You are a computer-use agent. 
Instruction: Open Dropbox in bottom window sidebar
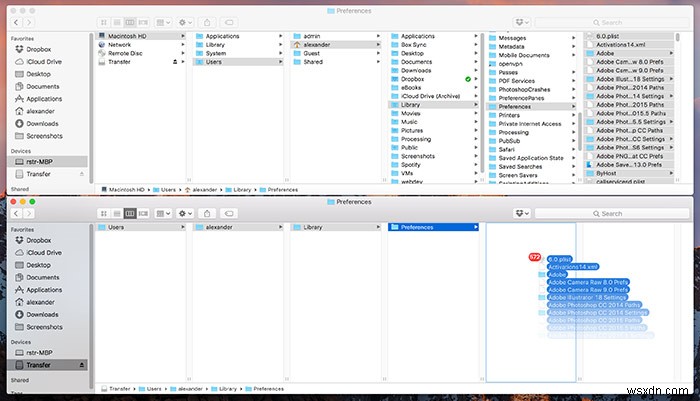pos(39,241)
